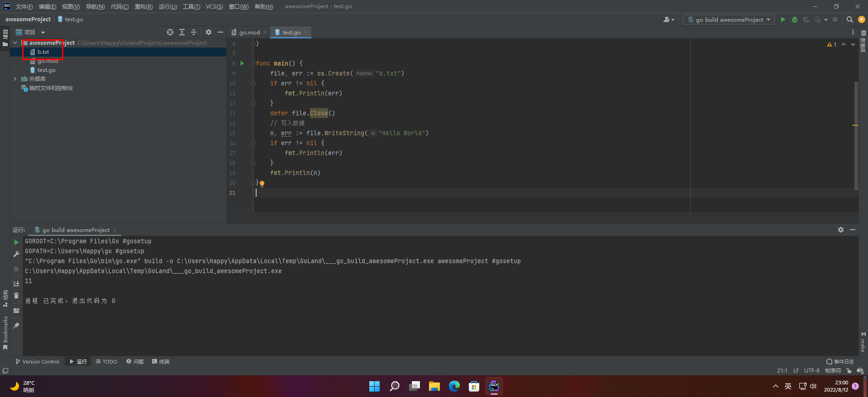Open 编辑 menu

point(48,6)
